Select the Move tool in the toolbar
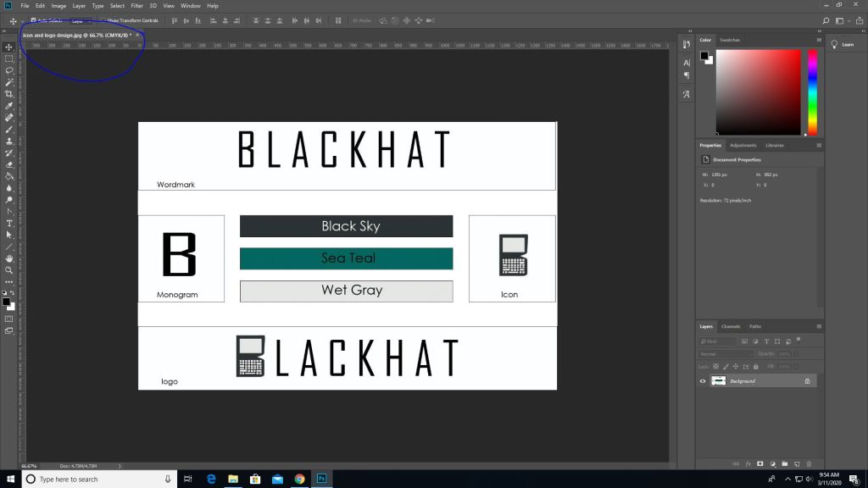This screenshot has height=488, width=868. click(8, 47)
